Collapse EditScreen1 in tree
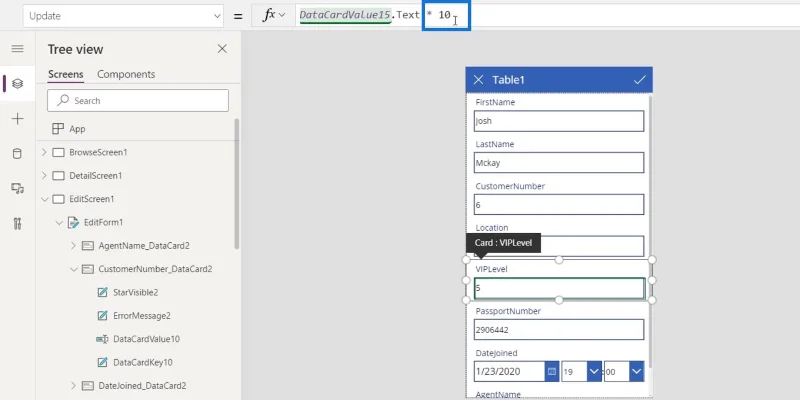This screenshot has height=400, width=800. point(44,199)
